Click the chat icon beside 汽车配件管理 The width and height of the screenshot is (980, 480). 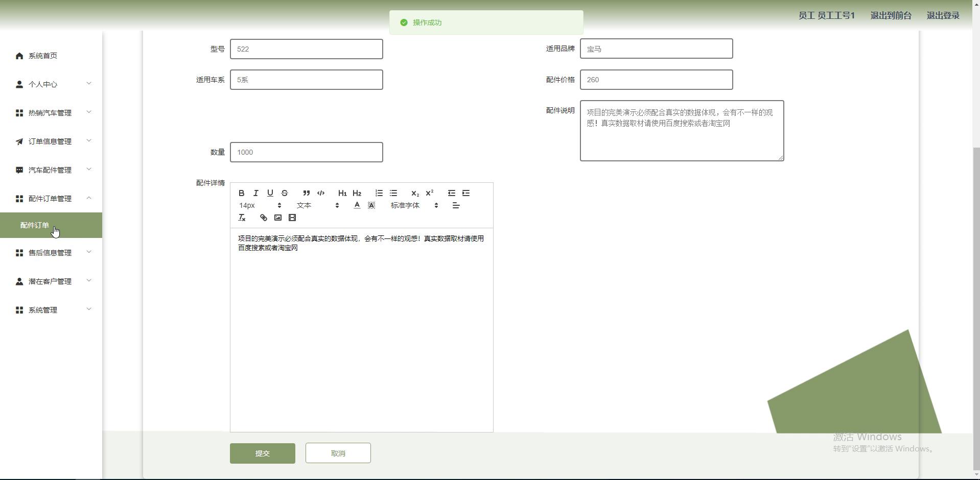click(19, 170)
